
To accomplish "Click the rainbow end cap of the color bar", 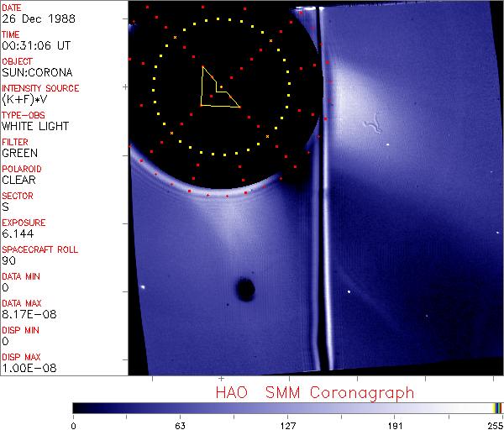I will [x=497, y=408].
